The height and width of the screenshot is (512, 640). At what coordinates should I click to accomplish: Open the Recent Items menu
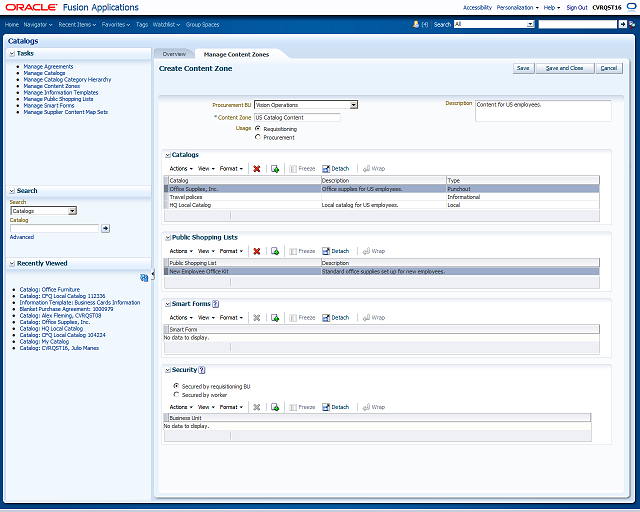click(77, 24)
